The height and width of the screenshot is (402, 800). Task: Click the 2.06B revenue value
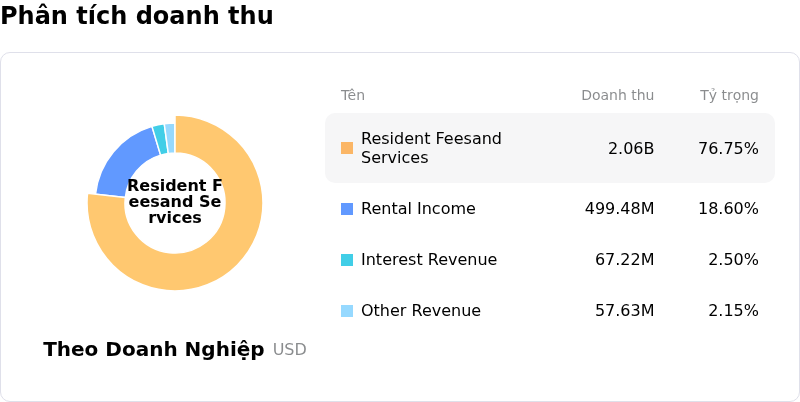click(631, 149)
